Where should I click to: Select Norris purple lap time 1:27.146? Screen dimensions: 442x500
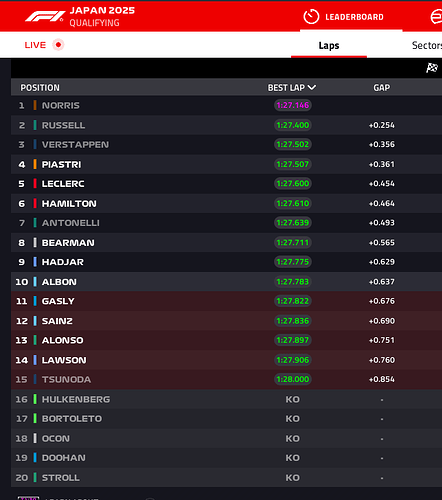pos(293,105)
